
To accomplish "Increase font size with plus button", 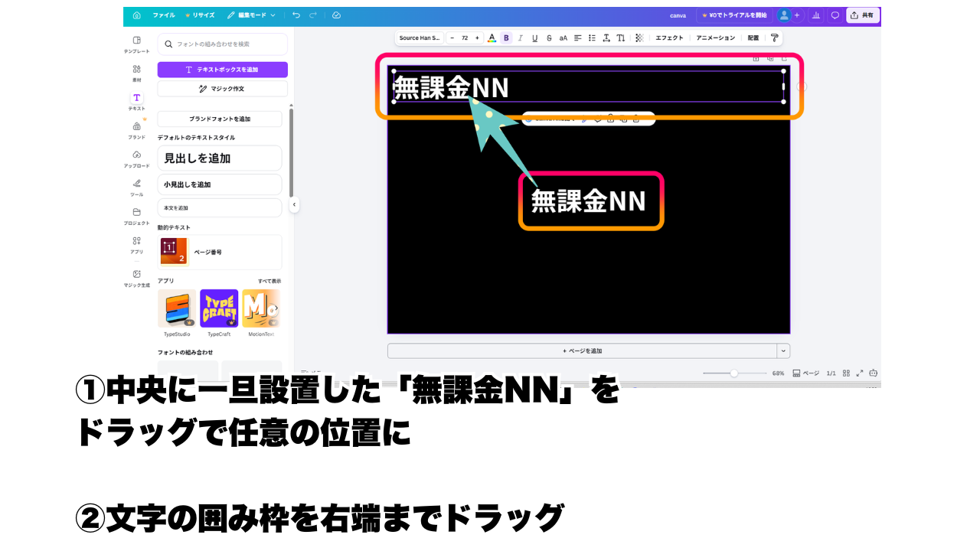I will [477, 37].
